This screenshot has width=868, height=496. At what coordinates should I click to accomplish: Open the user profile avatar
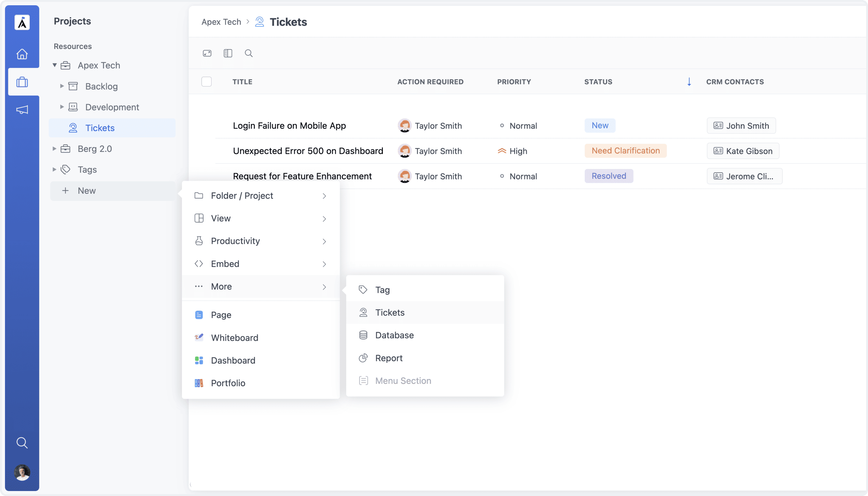point(22,472)
